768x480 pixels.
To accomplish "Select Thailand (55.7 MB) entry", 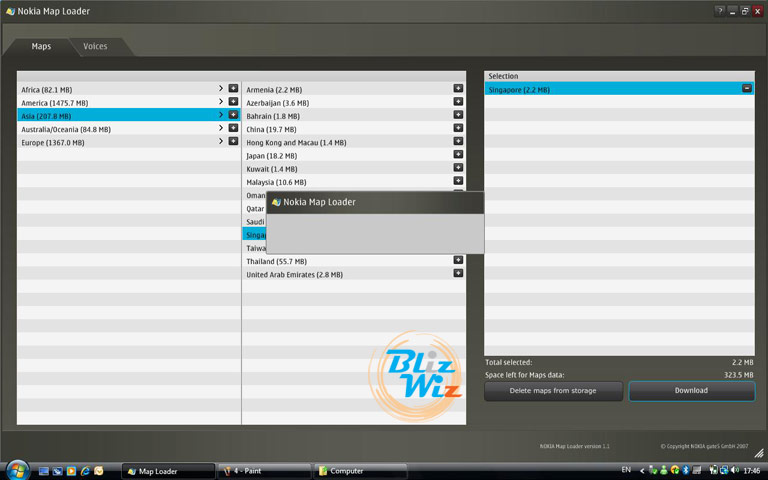I will point(354,261).
